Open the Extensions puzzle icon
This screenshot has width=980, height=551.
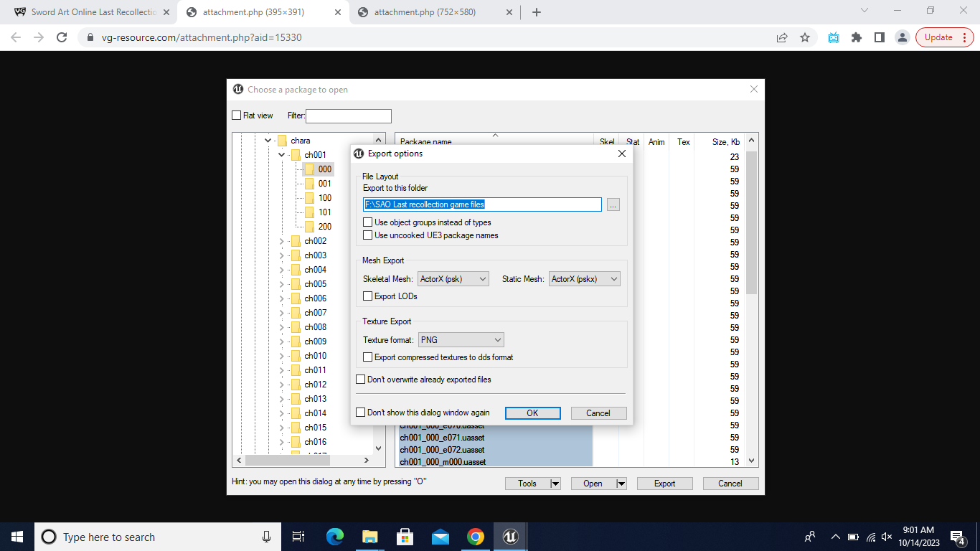pyautogui.click(x=856, y=37)
